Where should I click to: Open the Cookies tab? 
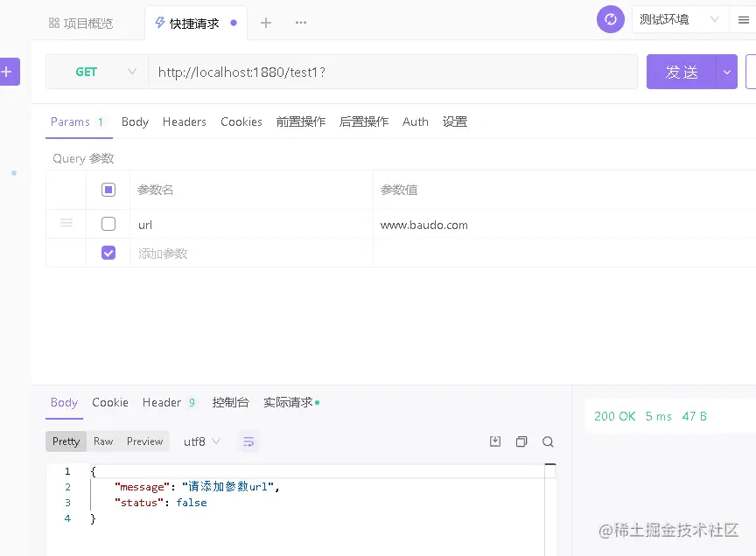point(241,122)
